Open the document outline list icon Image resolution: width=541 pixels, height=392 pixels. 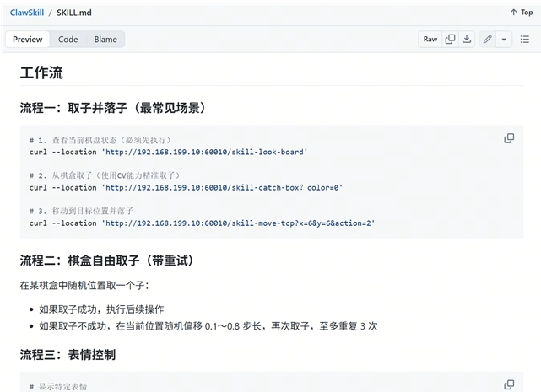(x=524, y=39)
